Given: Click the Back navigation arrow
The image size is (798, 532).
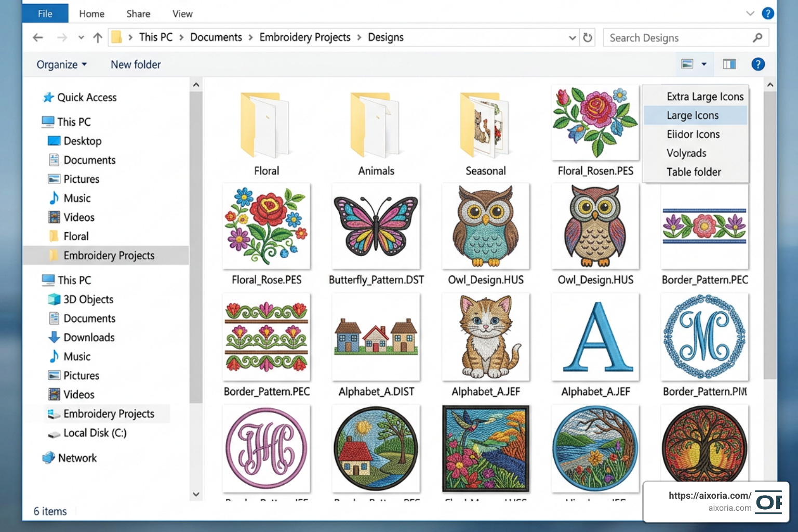Looking at the screenshot, I should 38,37.
